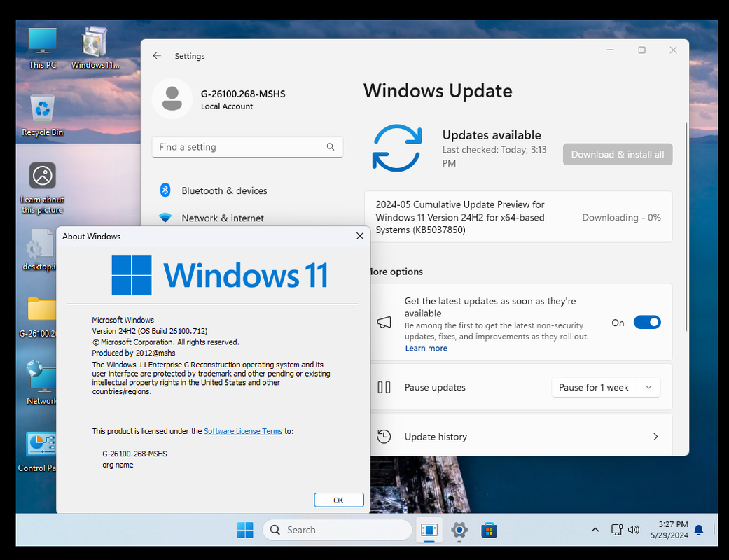The image size is (729, 560).
Task: Click the search magnifier in Find a setting
Action: tap(330, 147)
